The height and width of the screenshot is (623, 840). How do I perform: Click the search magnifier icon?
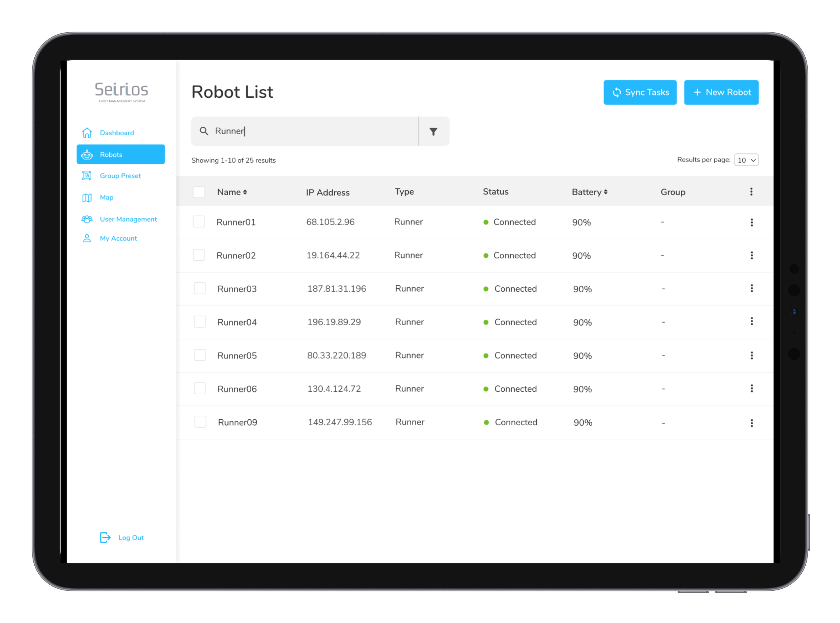204,131
